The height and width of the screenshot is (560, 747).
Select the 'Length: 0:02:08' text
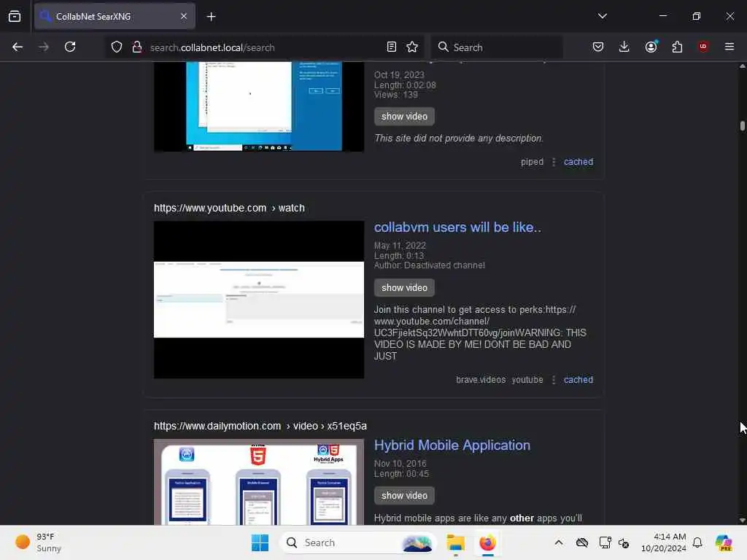pyautogui.click(x=405, y=85)
